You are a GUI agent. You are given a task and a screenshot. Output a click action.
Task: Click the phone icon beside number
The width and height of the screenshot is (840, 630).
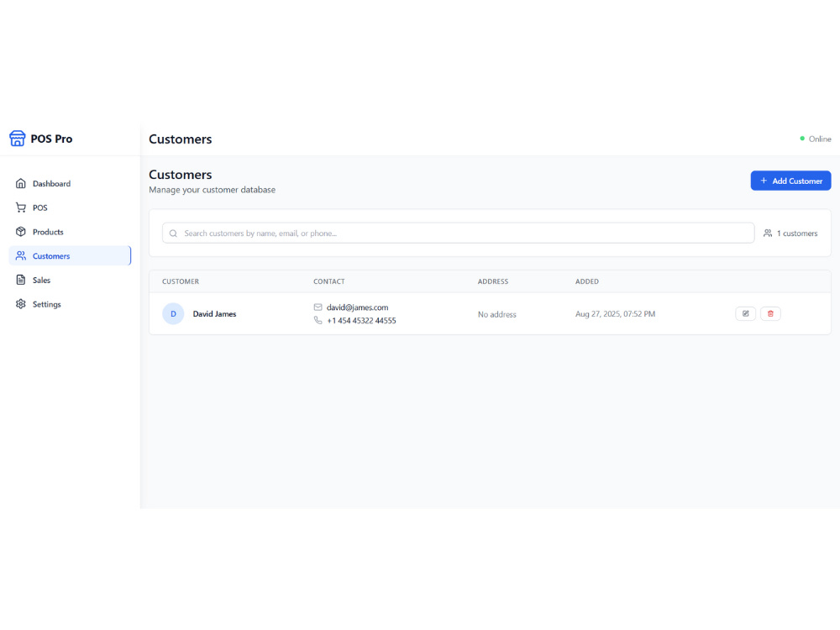[x=318, y=320]
